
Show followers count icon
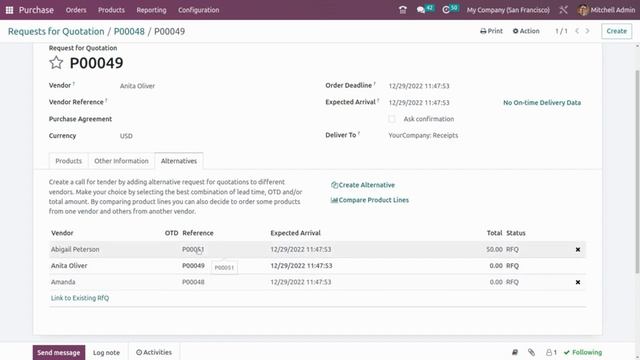(551, 352)
